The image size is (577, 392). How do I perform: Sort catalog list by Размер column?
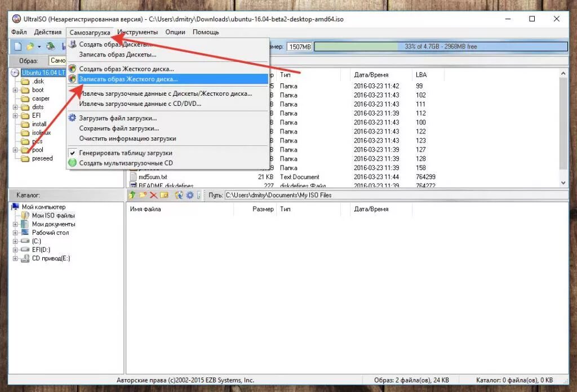[255, 209]
